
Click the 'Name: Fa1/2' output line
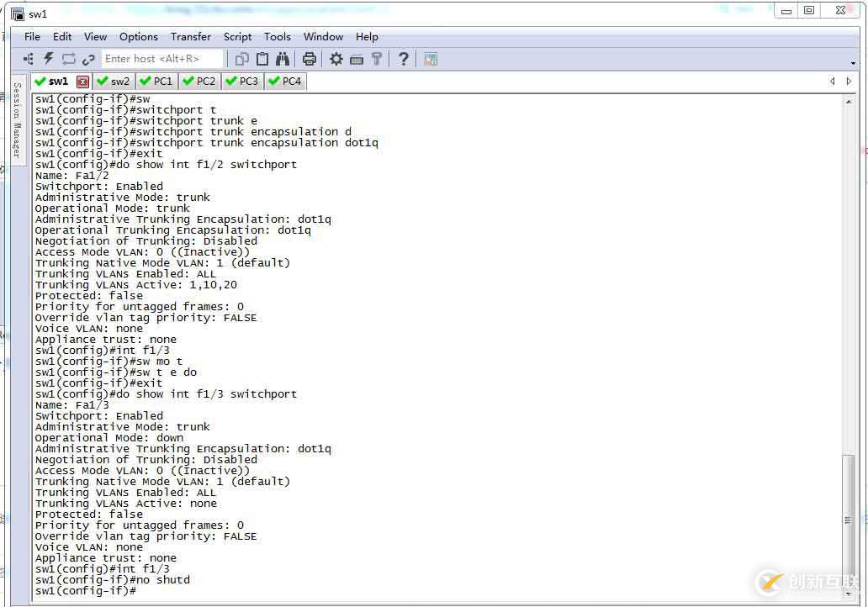(72, 176)
